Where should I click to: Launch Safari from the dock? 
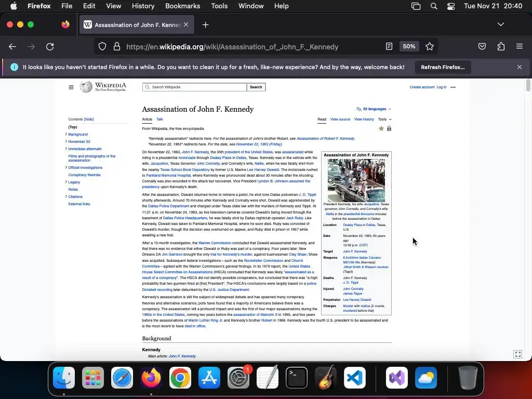[122, 378]
